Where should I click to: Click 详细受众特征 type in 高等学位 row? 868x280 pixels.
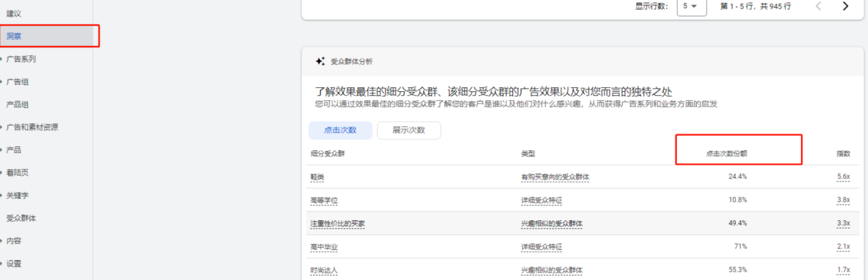(542, 200)
